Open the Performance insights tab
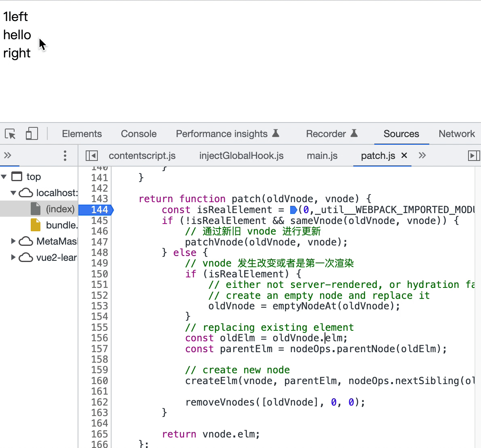The image size is (481, 448). [x=222, y=134]
